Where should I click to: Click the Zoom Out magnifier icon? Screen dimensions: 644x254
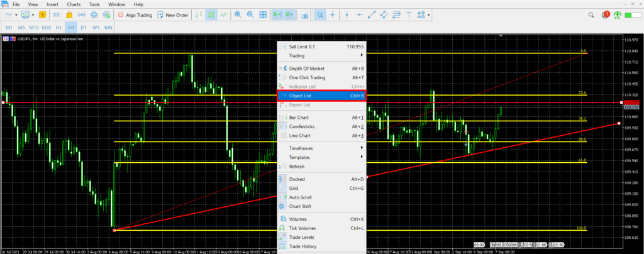250,14
